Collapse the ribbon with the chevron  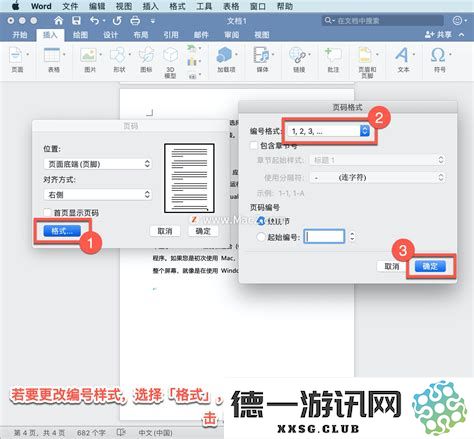(462, 35)
